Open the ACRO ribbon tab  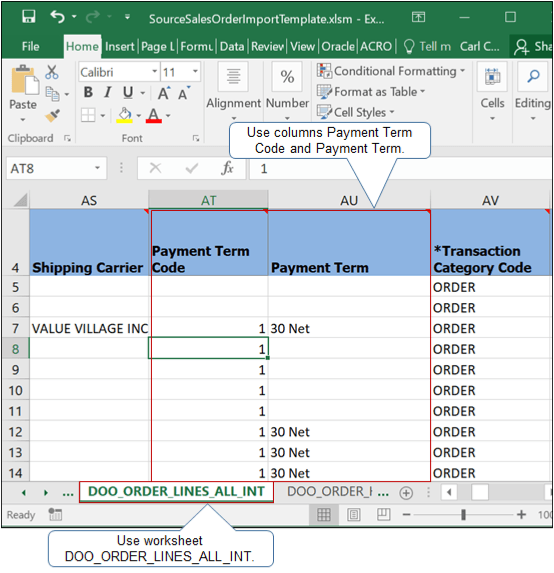376,46
